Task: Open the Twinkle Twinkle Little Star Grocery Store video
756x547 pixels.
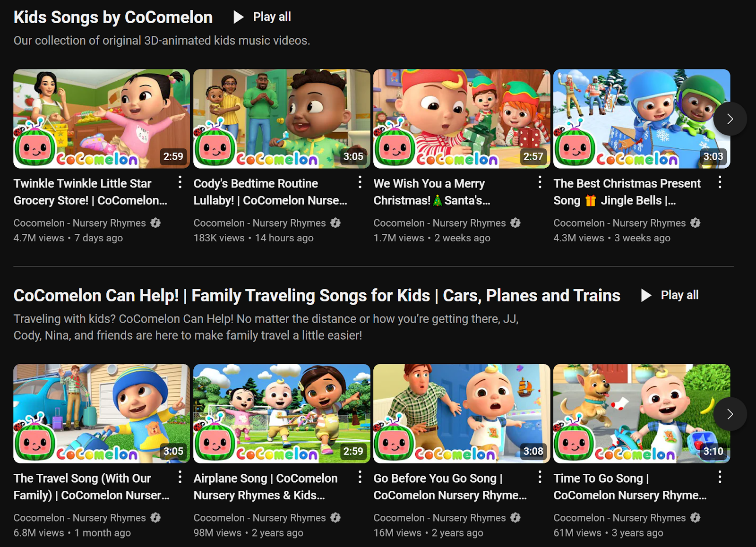Action: click(x=102, y=119)
